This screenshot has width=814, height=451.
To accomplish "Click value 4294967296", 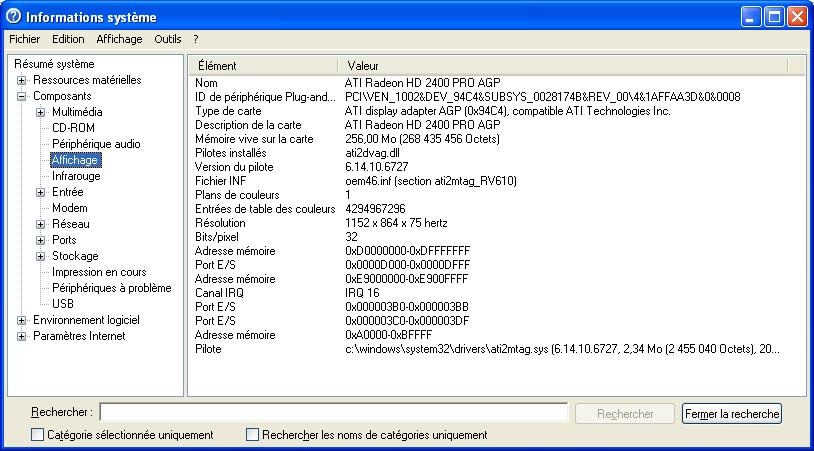I will click(x=375, y=209).
